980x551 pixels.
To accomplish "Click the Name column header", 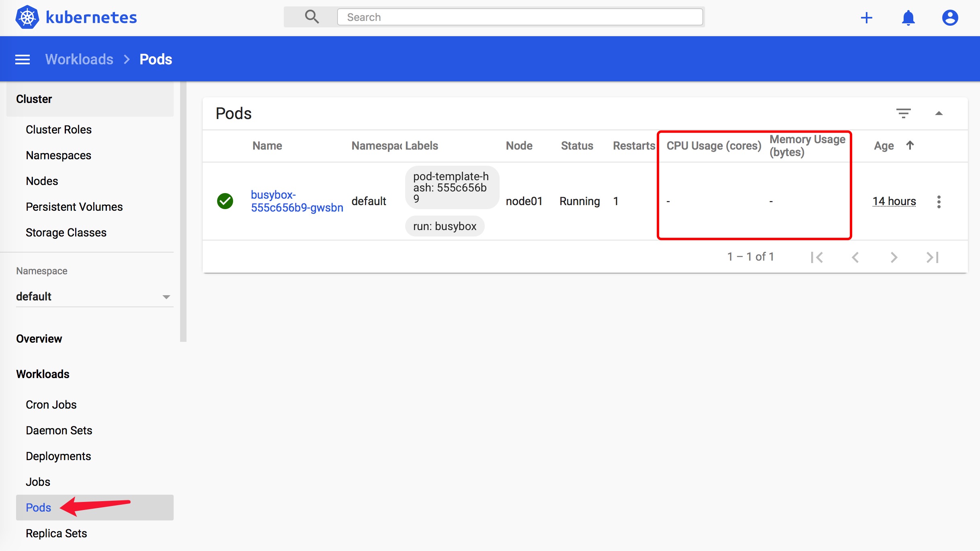I will 267,146.
